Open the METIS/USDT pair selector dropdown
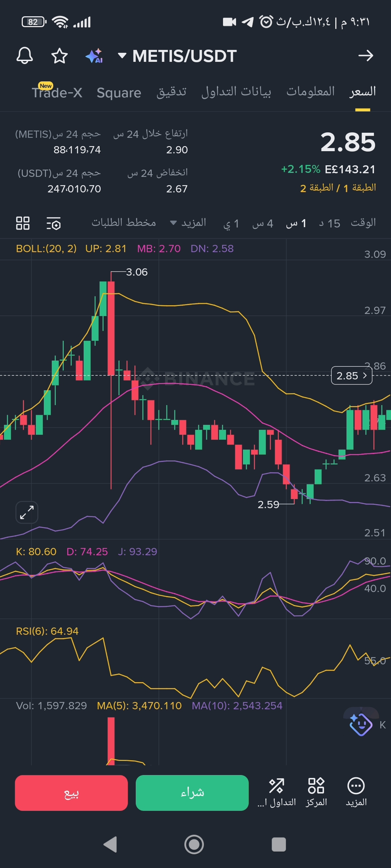Viewport: 391px width, 868px height. [177, 56]
